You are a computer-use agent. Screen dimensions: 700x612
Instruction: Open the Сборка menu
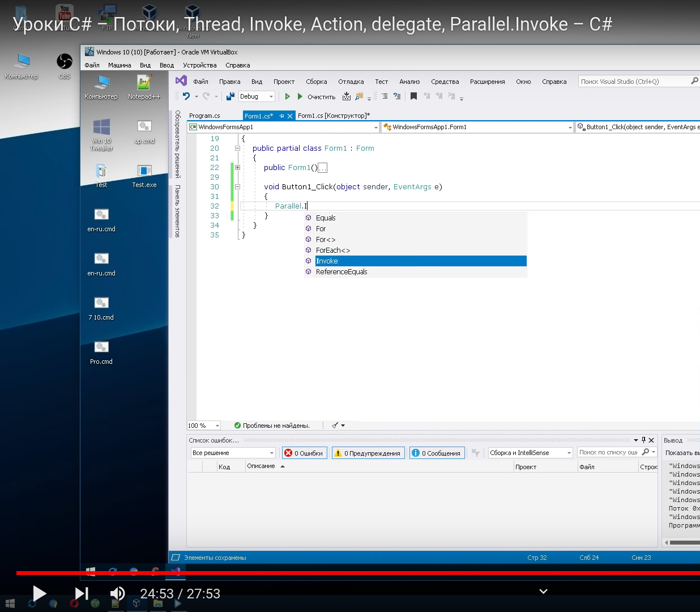(317, 82)
